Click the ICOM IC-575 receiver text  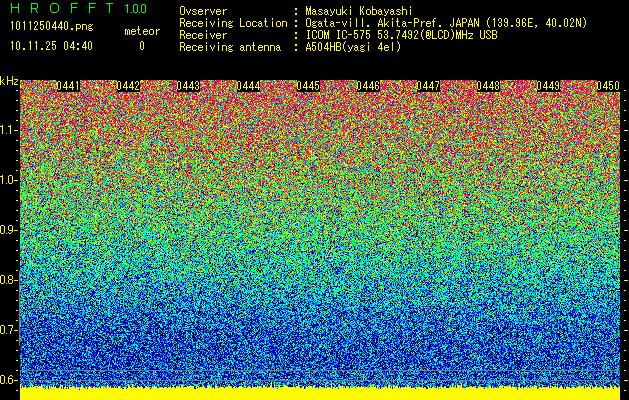point(401,35)
